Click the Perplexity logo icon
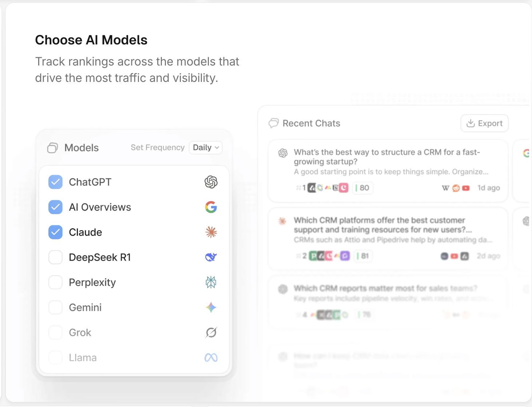Viewport: 532px width, 407px height. tap(211, 282)
